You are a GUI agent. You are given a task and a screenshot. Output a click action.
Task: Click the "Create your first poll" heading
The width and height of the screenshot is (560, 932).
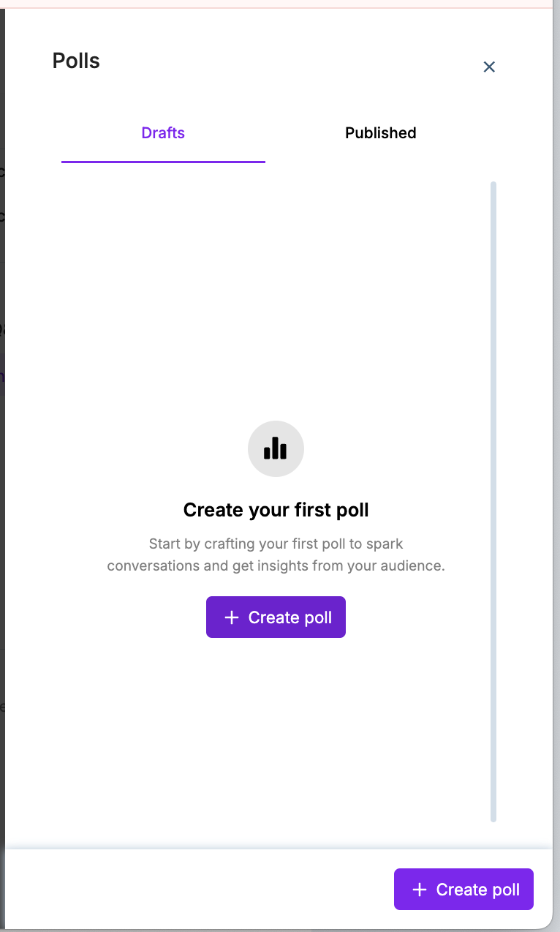[276, 510]
